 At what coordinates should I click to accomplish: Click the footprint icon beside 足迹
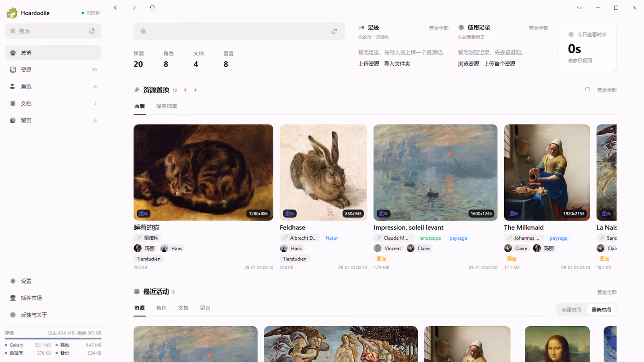coord(361,28)
